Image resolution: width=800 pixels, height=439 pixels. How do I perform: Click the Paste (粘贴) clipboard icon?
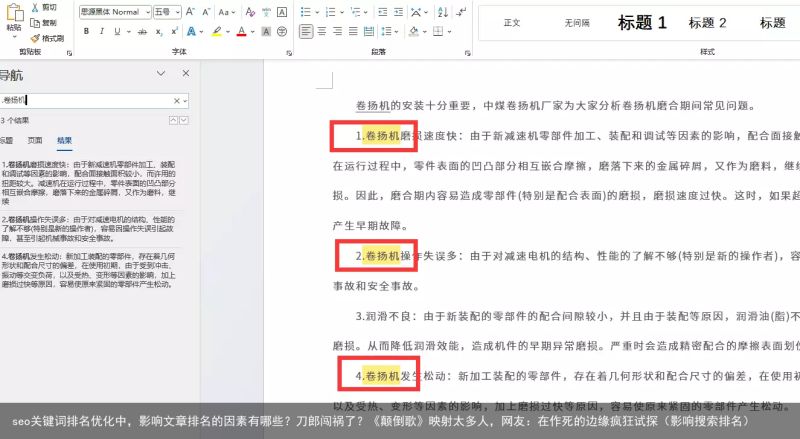(x=14, y=13)
